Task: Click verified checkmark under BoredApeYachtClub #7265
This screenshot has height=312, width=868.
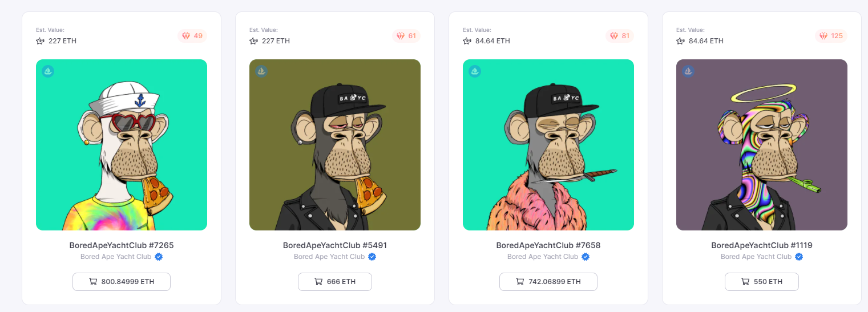Action: point(159,257)
